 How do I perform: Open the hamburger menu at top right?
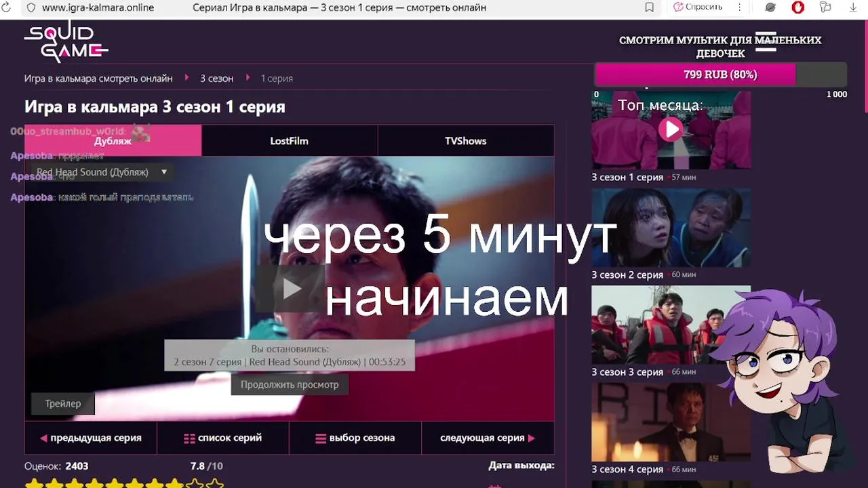pyautogui.click(x=766, y=41)
